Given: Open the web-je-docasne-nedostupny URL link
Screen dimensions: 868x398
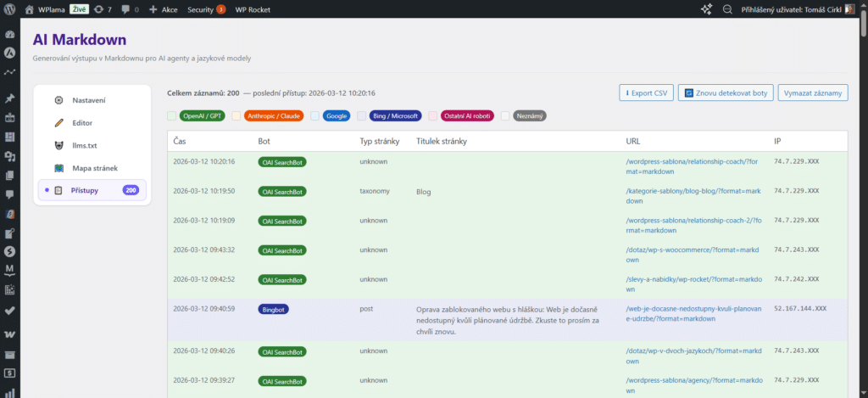Looking at the screenshot, I should (x=695, y=313).
